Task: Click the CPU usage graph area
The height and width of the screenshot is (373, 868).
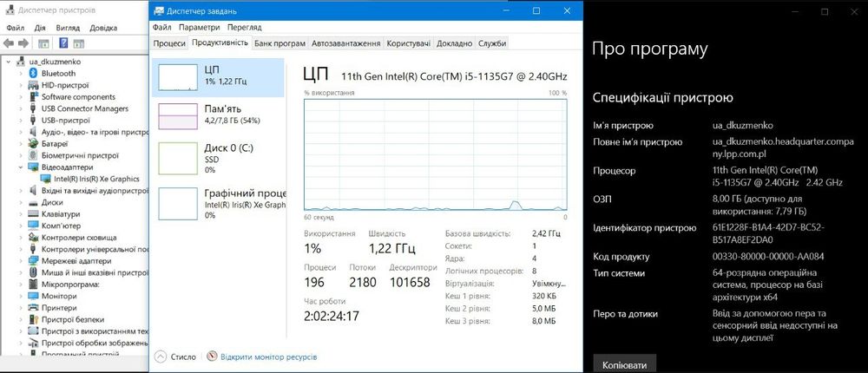Action: point(435,155)
